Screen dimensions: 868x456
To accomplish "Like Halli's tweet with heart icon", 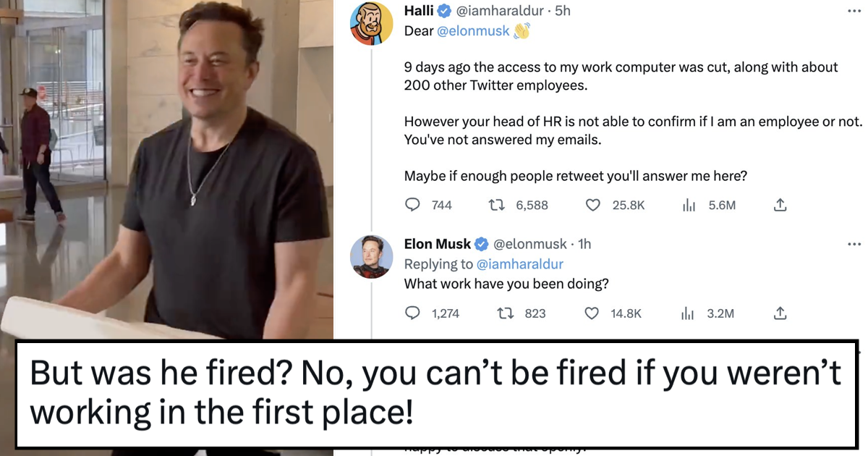I will pyautogui.click(x=593, y=205).
